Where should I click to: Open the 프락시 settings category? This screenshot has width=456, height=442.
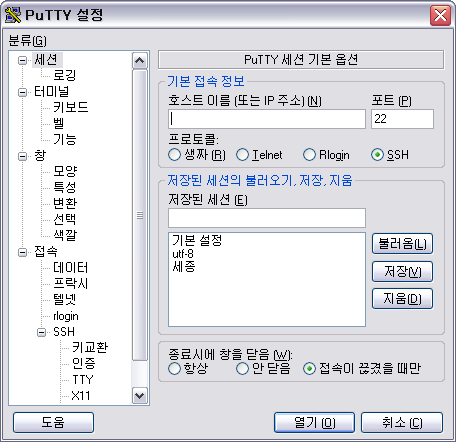pyautogui.click(x=71, y=283)
